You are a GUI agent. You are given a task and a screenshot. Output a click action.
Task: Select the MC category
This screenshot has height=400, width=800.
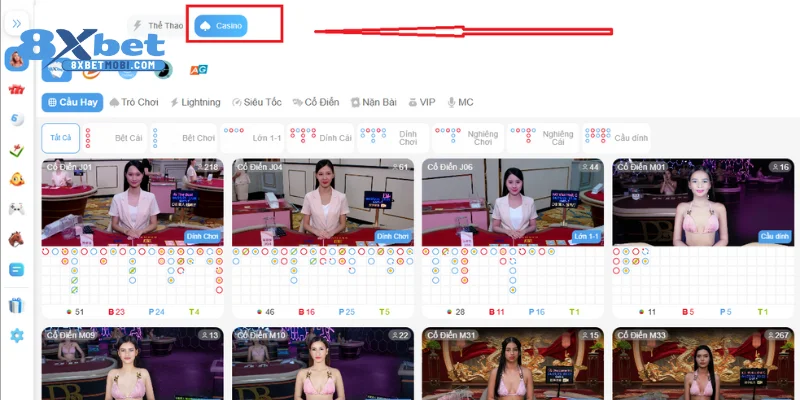coord(460,102)
